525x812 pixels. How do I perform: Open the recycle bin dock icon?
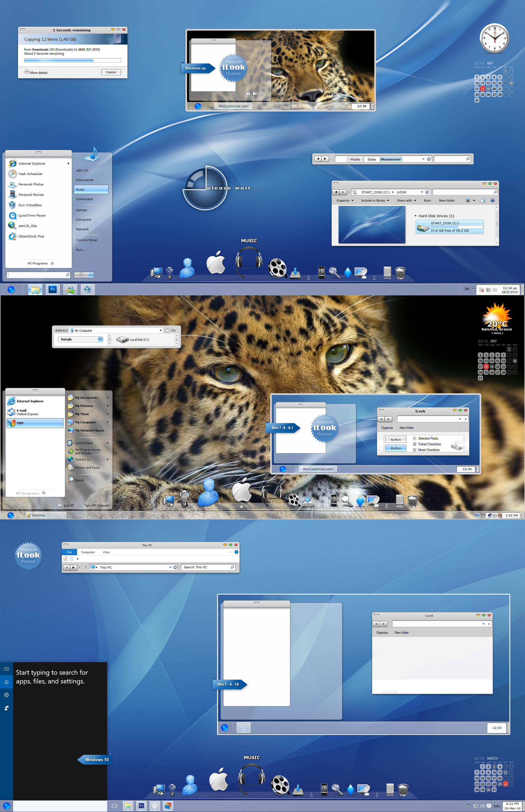tap(400, 272)
